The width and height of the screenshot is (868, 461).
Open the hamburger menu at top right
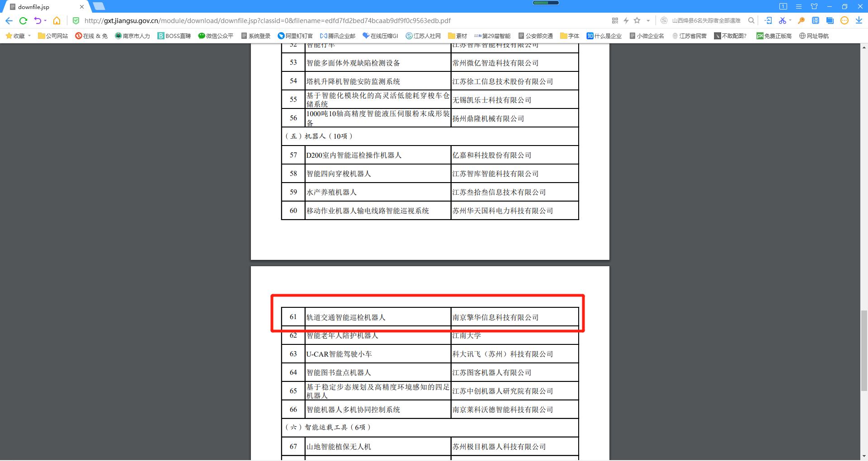tap(799, 6)
